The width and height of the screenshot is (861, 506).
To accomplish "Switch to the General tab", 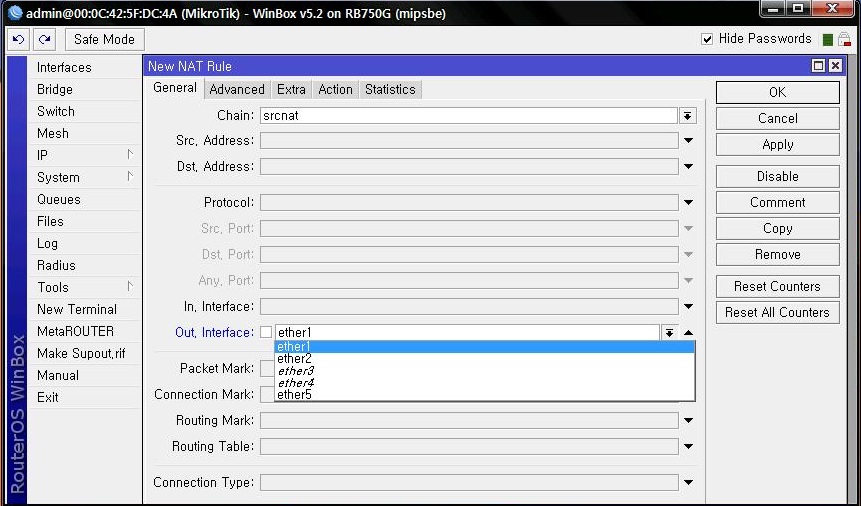I will (175, 88).
